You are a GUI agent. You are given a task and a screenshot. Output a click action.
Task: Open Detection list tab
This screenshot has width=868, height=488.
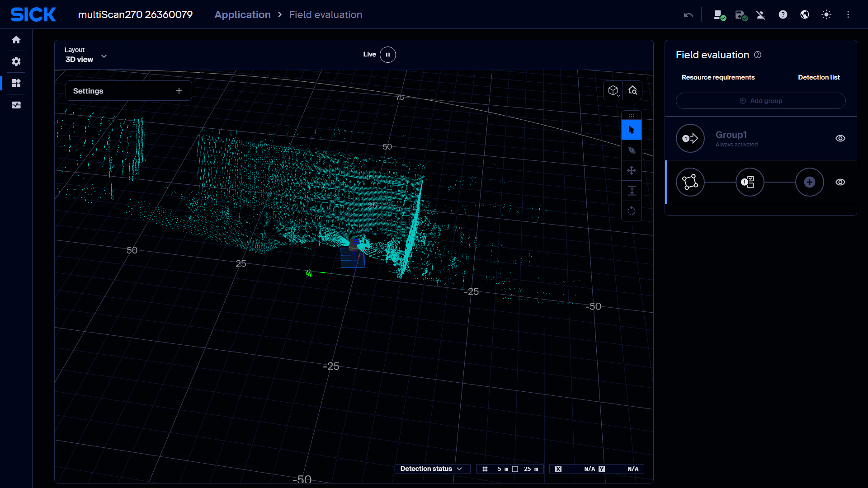coord(819,77)
